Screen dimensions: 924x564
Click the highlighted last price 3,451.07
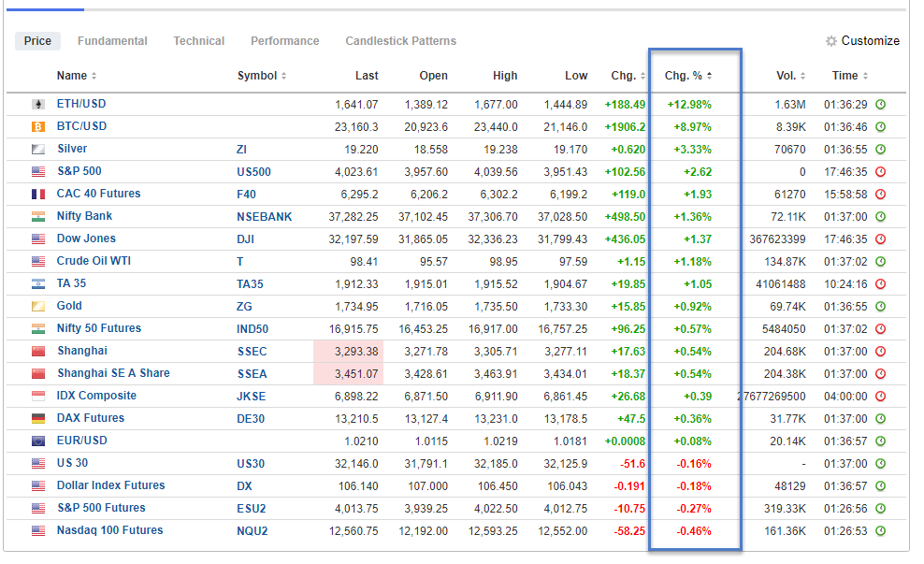(356, 374)
